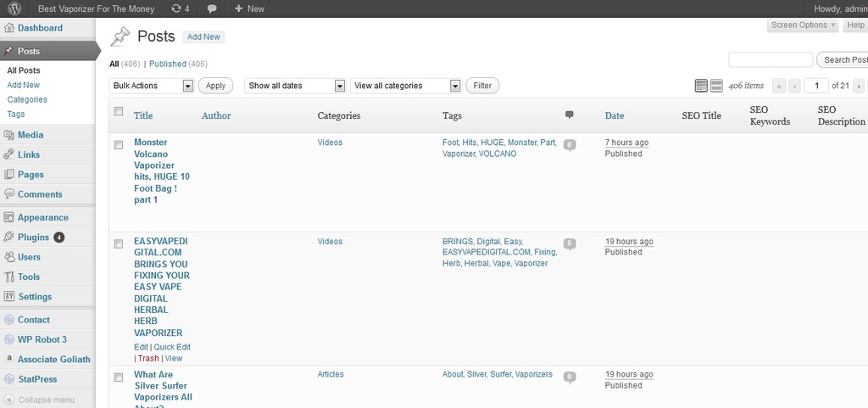Filter by Articles category link

point(331,374)
